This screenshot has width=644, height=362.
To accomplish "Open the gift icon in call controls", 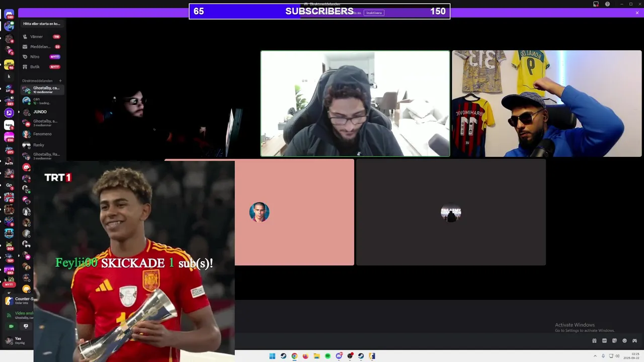I will click(594, 340).
